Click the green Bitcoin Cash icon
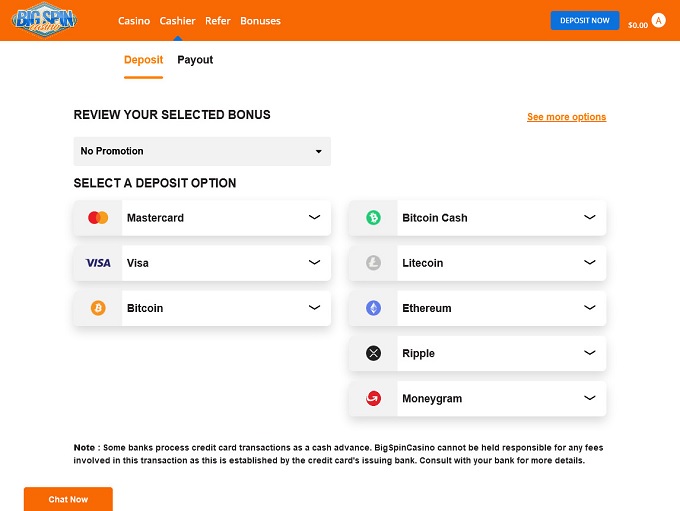This screenshot has height=511, width=680. point(373,218)
